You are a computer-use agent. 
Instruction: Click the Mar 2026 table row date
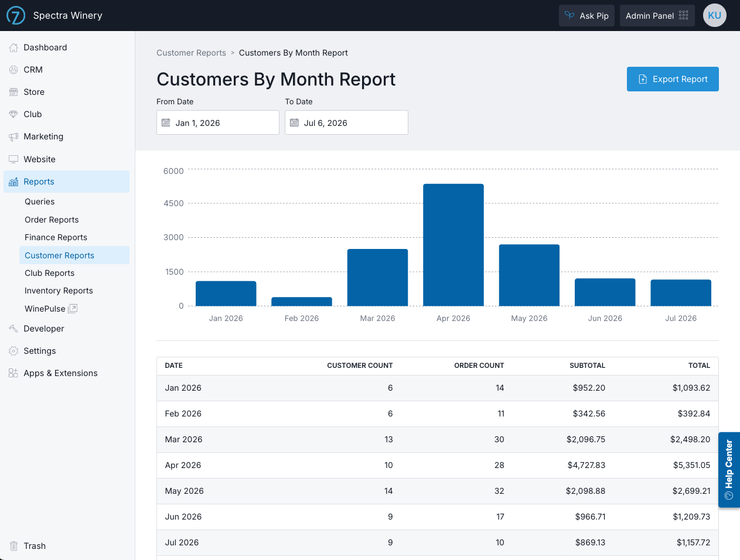183,439
